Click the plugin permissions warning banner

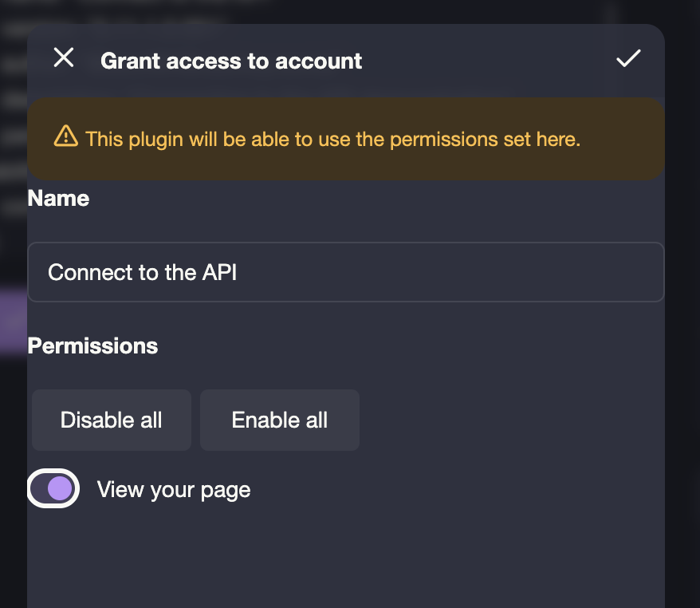346,139
